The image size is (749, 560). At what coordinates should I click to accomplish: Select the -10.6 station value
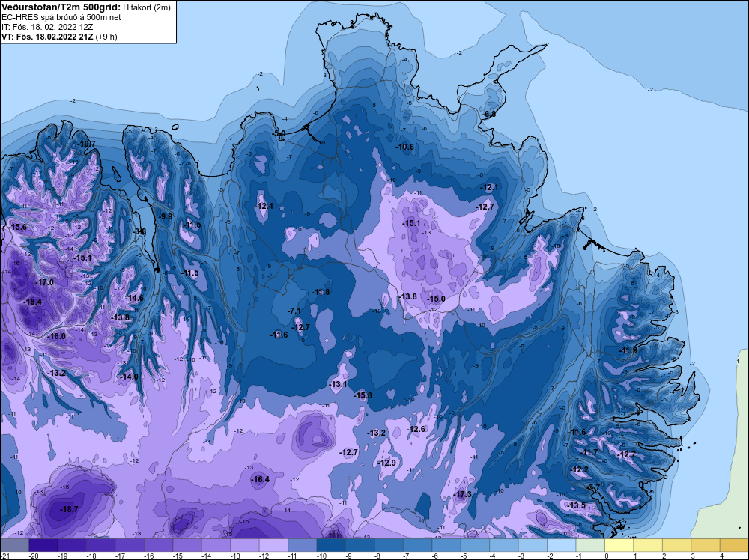click(x=404, y=147)
